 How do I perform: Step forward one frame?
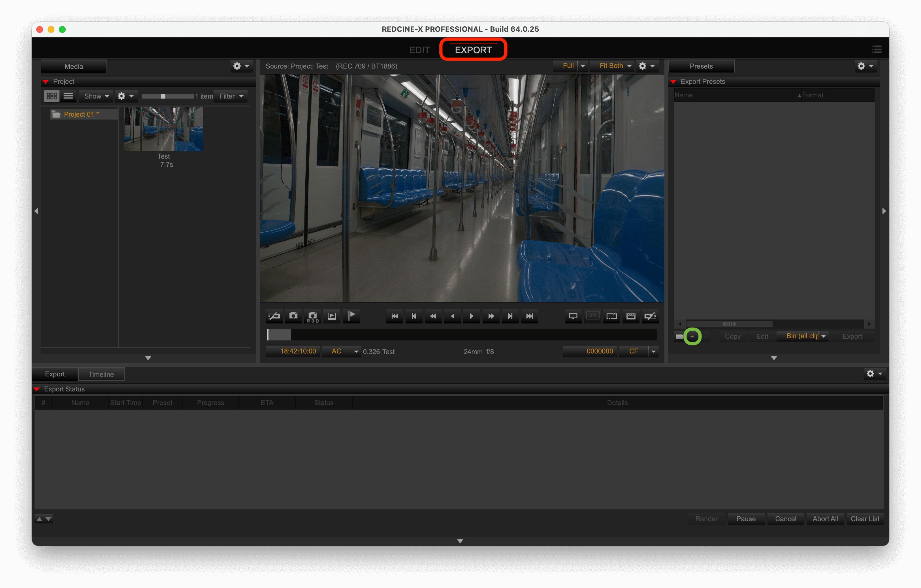510,316
